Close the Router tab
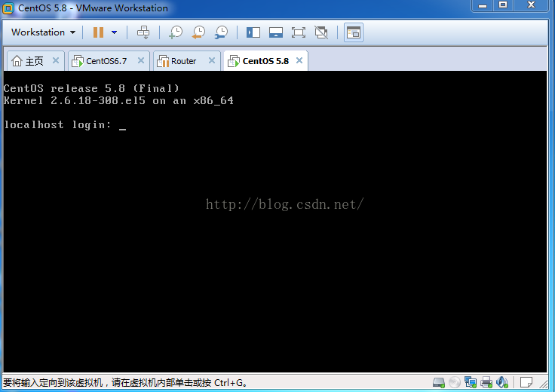Viewport: 555px width, 392px height. (x=212, y=60)
